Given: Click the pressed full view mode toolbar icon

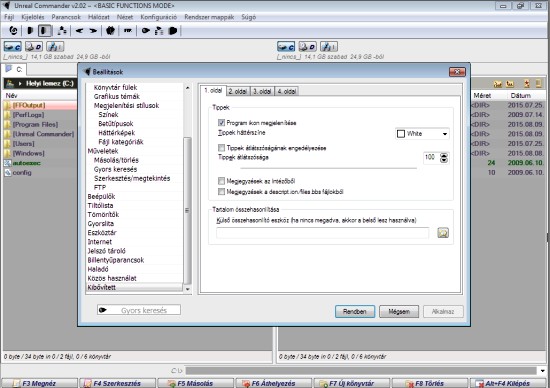Looking at the screenshot, I should point(45,31).
